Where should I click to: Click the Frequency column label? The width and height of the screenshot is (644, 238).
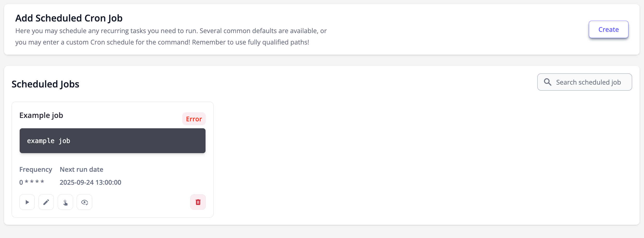coord(36,169)
